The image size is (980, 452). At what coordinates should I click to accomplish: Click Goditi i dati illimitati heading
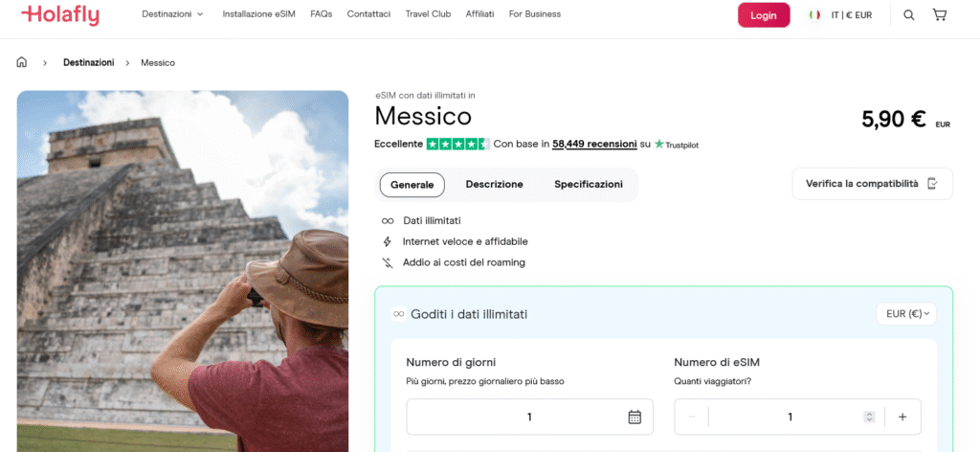point(469,314)
